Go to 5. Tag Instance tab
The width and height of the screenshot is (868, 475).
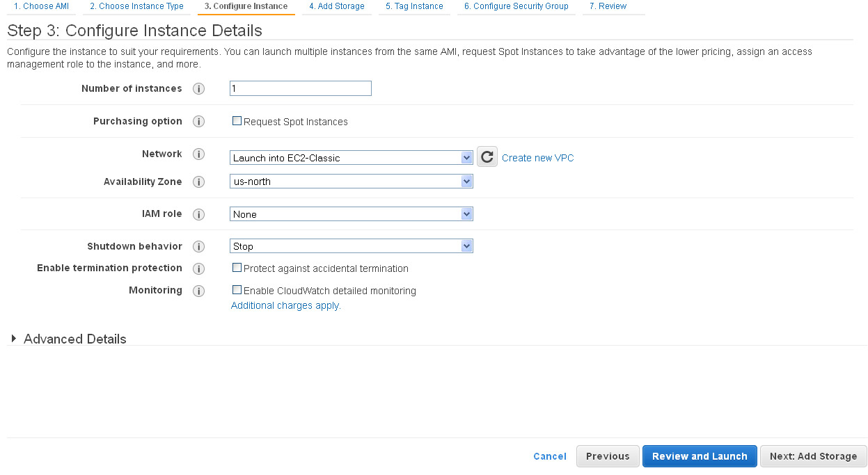[414, 6]
